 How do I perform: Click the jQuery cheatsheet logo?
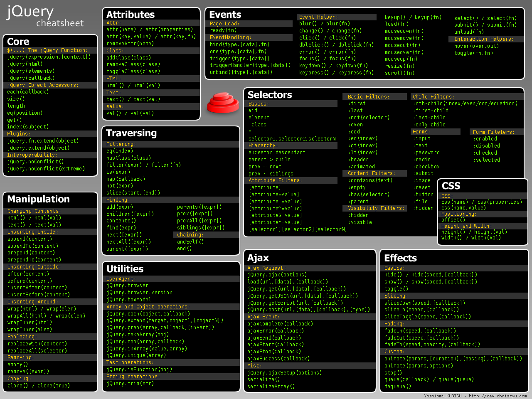(x=45, y=16)
